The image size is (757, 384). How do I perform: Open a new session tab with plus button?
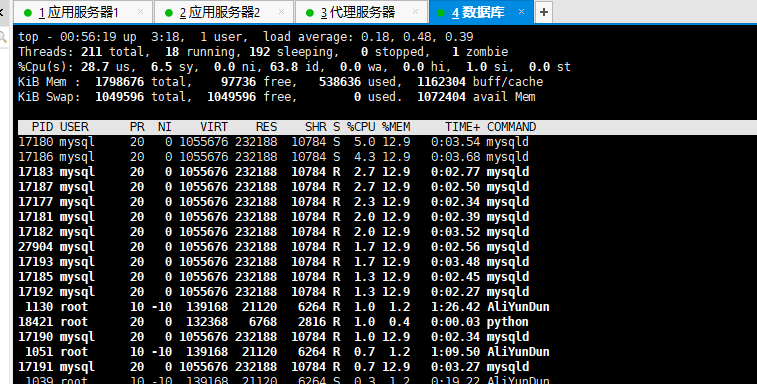[x=544, y=12]
